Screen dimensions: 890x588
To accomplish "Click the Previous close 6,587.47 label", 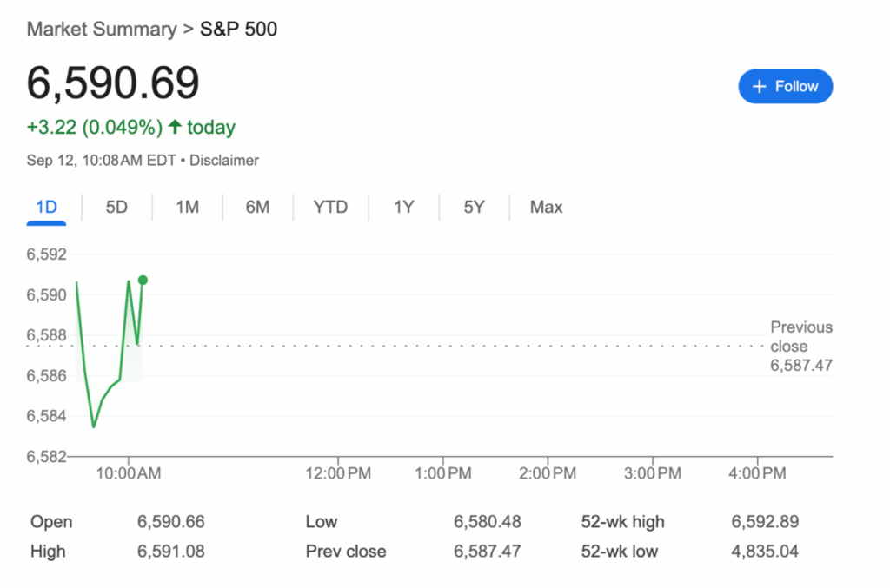I will coord(800,346).
